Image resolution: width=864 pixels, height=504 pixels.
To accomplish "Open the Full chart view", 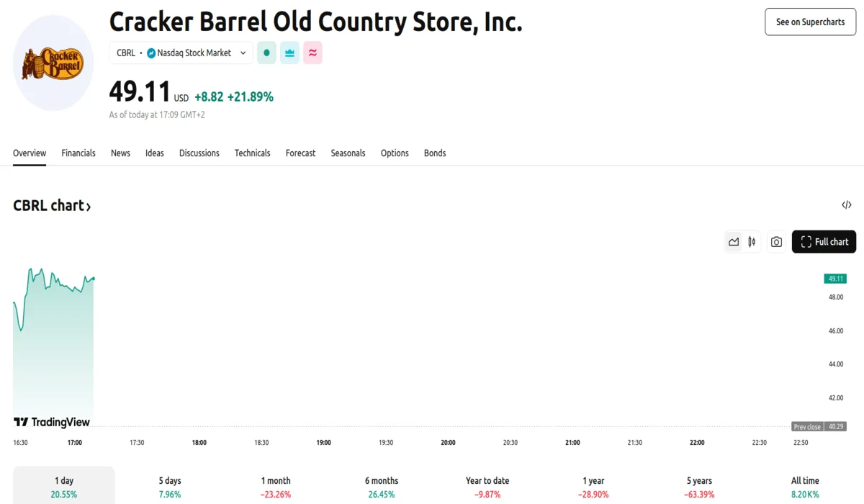I will pyautogui.click(x=824, y=242).
